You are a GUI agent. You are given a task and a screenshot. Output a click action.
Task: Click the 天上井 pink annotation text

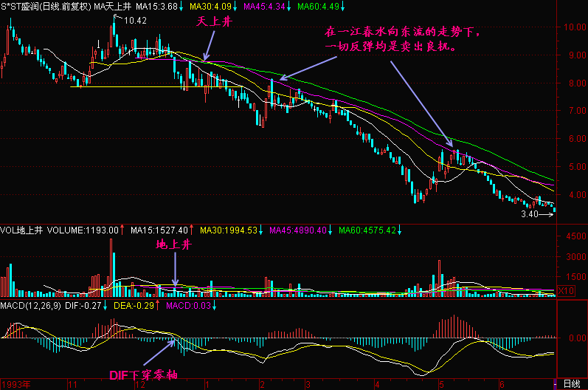(214, 22)
